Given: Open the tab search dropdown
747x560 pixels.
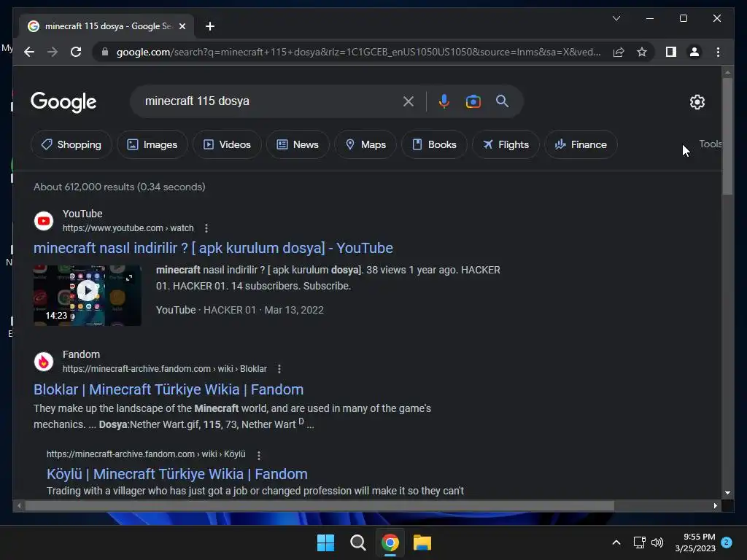Looking at the screenshot, I should 616,18.
